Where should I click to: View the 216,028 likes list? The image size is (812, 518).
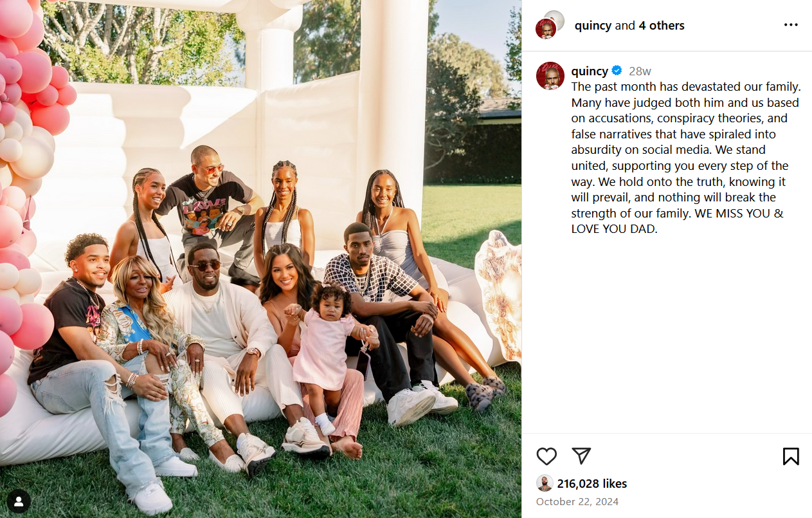pyautogui.click(x=591, y=483)
